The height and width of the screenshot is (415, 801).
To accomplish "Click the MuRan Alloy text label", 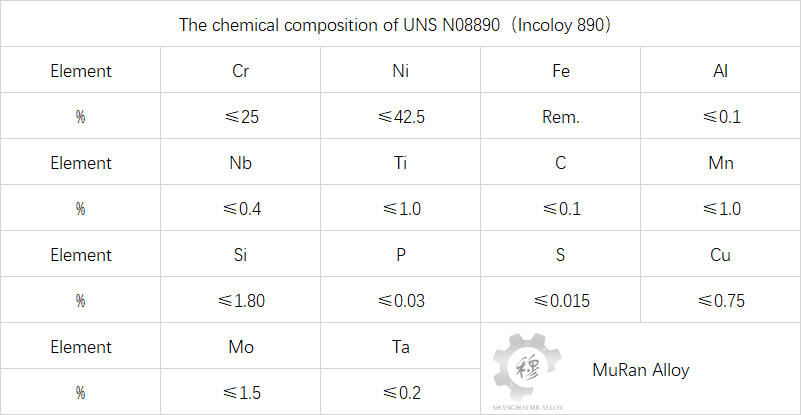I will [x=641, y=370].
